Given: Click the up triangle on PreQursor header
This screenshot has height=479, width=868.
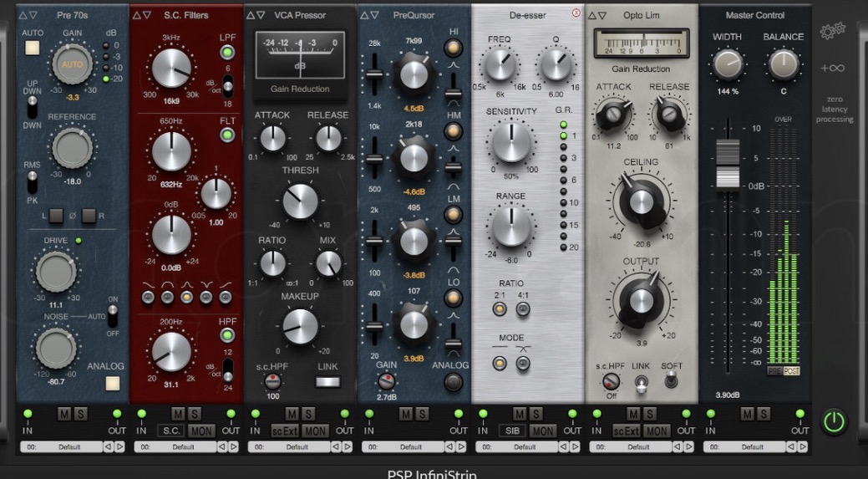Looking at the screenshot, I should tap(364, 15).
